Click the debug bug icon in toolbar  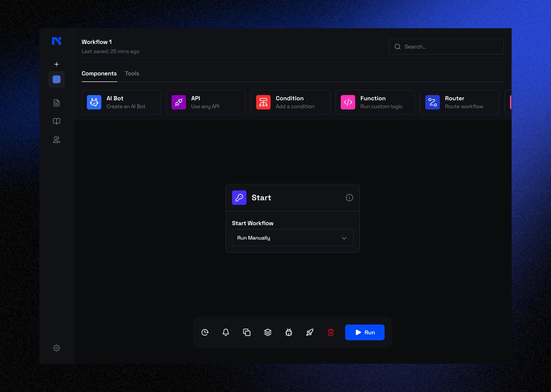[x=289, y=332]
